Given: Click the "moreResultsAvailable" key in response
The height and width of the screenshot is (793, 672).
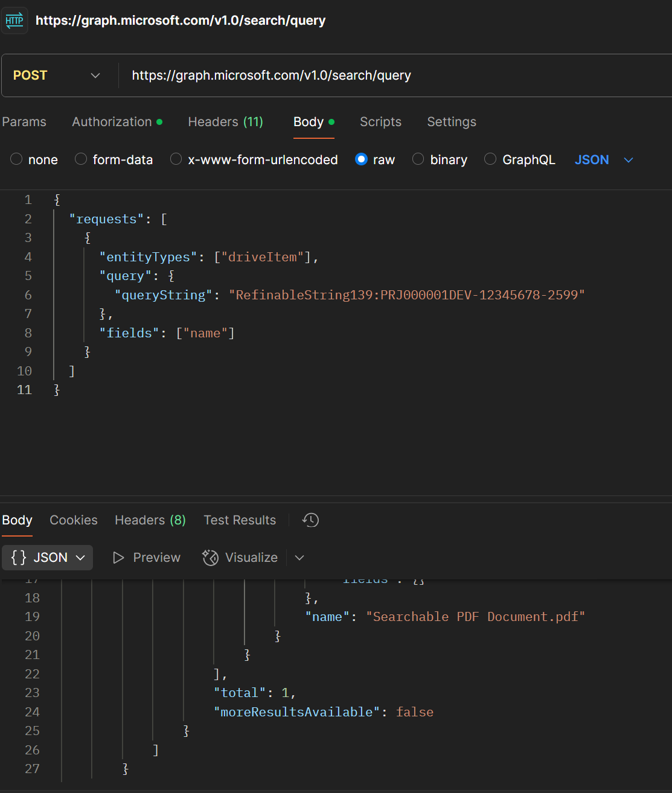Looking at the screenshot, I should [x=297, y=712].
